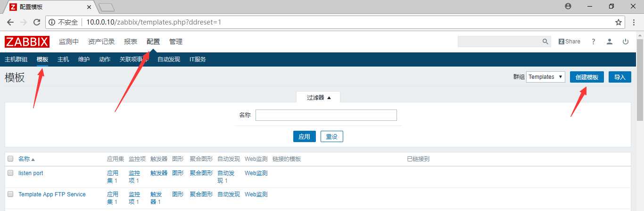Screen dimensions: 644x211
Task: Switch to 主机群组 submenu
Action: [x=16, y=59]
